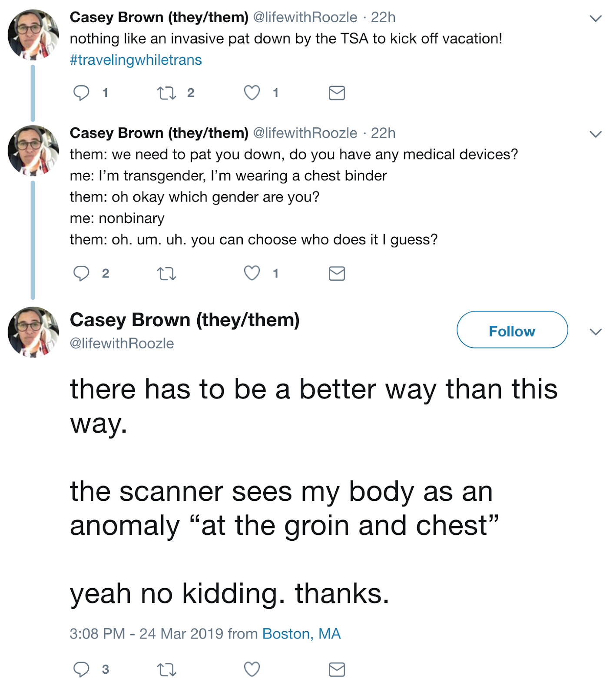Like the main tweet from Boston
Viewport: 616px width, 695px height.
pyautogui.click(x=252, y=669)
